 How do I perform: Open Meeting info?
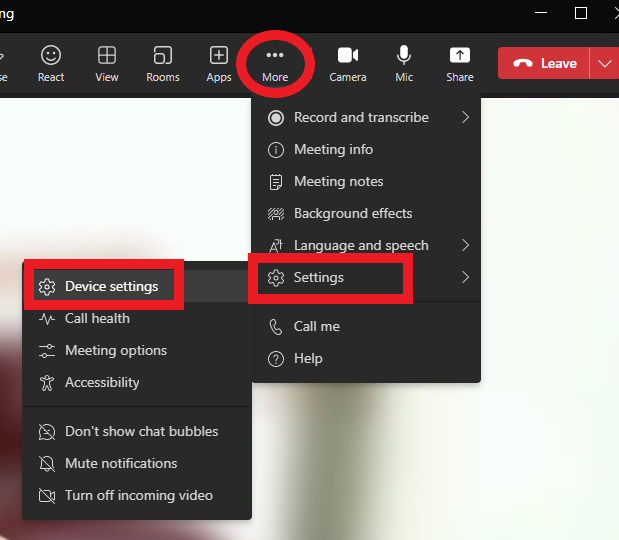coord(366,150)
